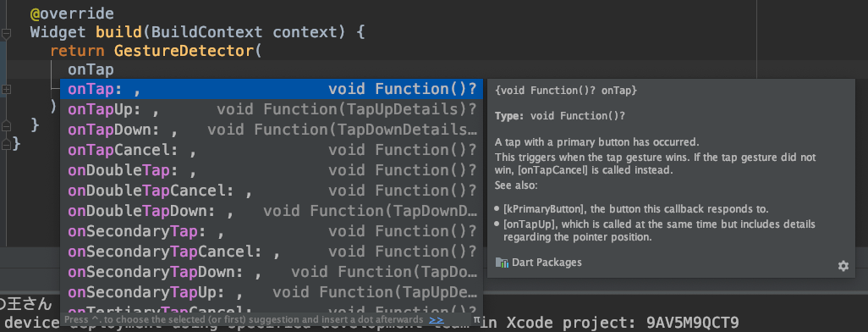Open the '>>' next tip link
The image size is (868, 332).
tap(437, 320)
